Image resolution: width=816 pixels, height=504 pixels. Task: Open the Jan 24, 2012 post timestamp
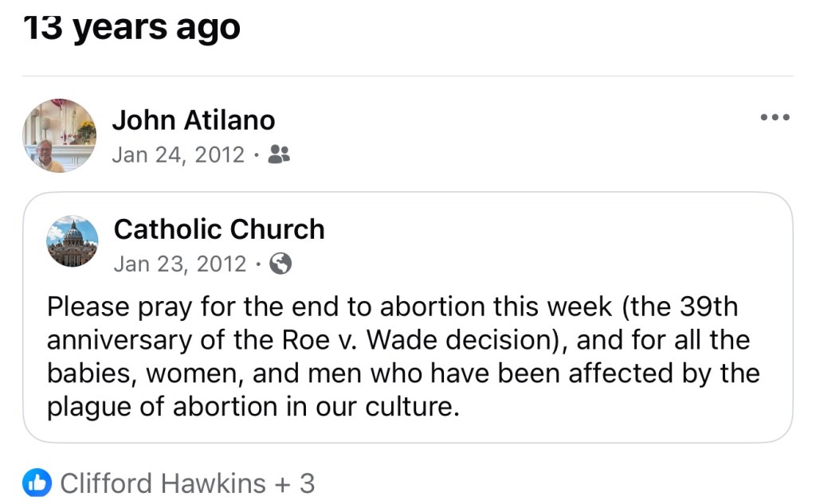[178, 154]
